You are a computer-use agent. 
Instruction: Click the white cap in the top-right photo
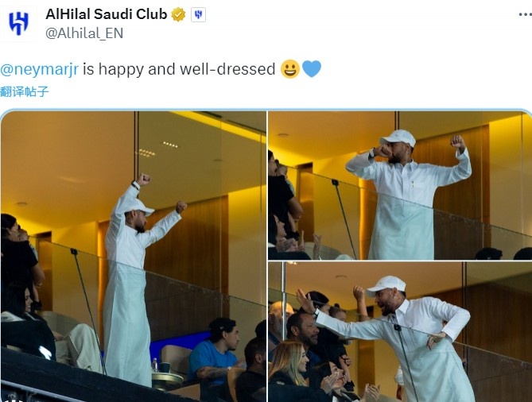point(398,138)
